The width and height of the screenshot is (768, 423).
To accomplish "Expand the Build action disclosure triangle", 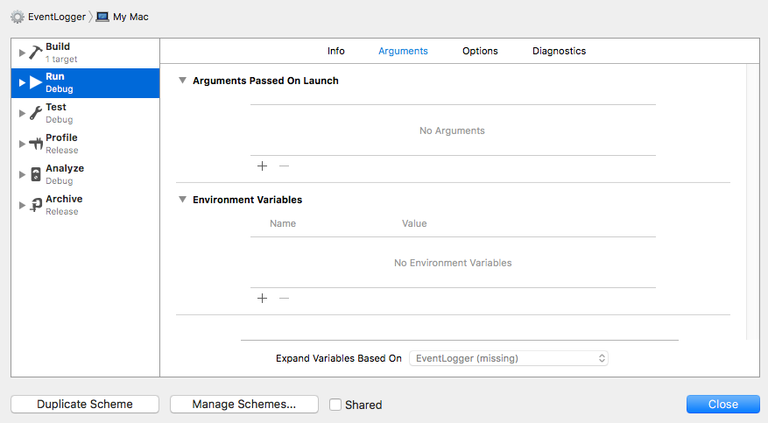I will [22, 52].
